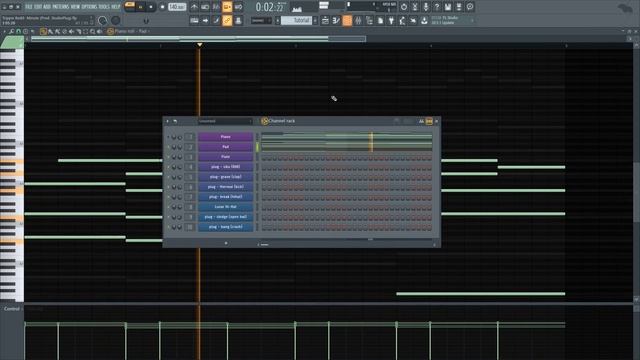This screenshot has height=360, width=640.
Task: Click the undo history circular arrow icon
Action: [x=404, y=7]
